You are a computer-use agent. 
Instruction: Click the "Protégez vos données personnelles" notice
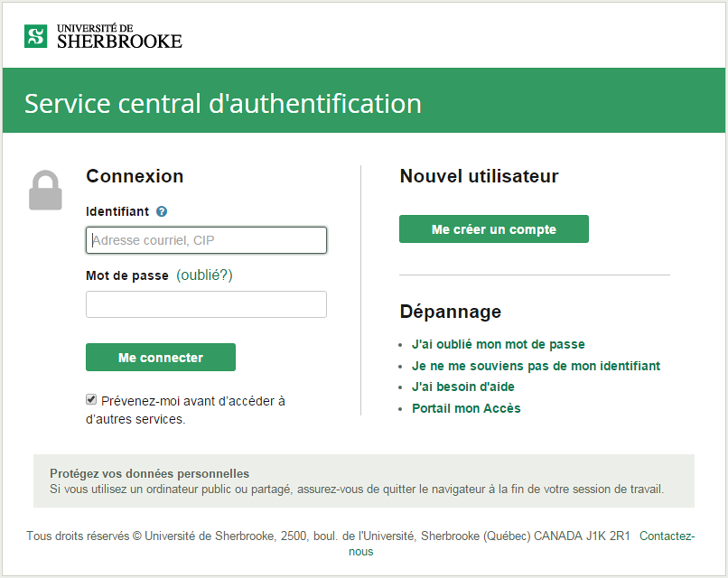(152, 473)
